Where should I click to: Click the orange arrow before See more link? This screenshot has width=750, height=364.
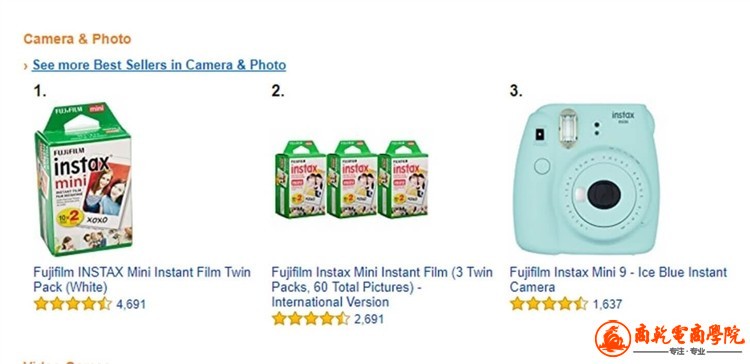(x=26, y=66)
